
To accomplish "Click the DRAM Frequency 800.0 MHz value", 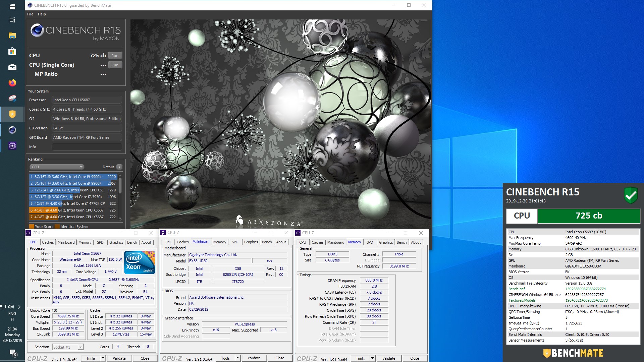I will (x=374, y=280).
